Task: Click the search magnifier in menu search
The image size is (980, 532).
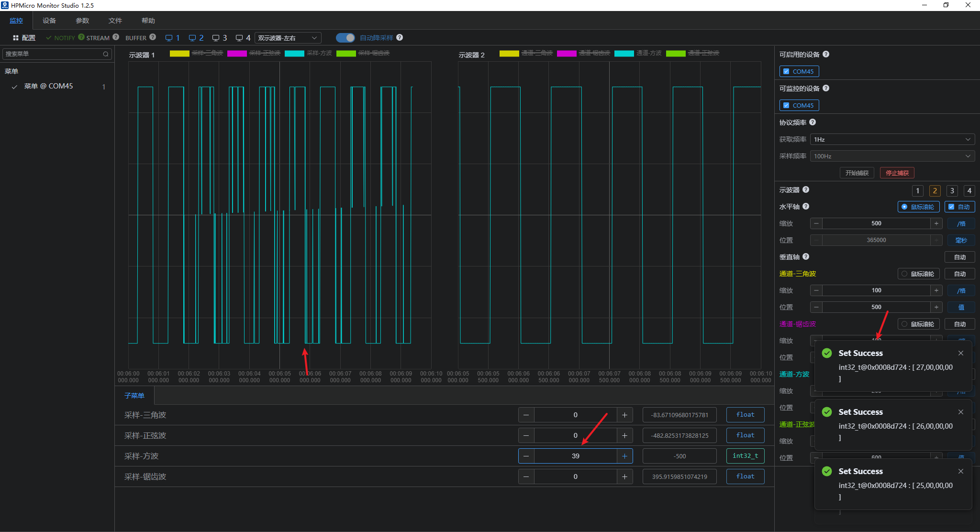Action: 106,54
